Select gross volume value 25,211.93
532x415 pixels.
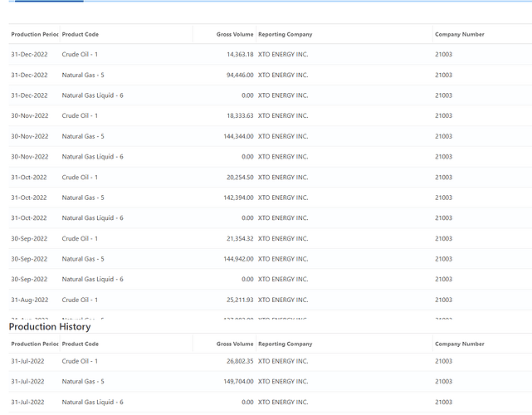pos(240,300)
